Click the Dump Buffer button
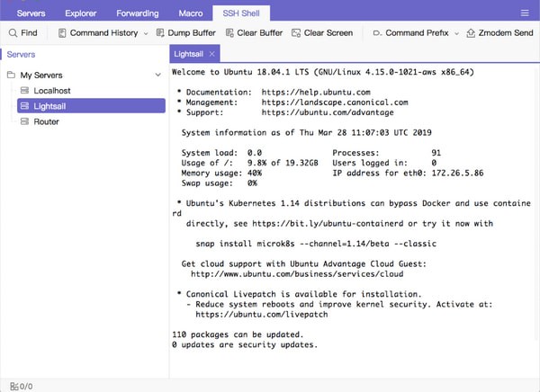This screenshot has height=392, width=540. tap(186, 32)
